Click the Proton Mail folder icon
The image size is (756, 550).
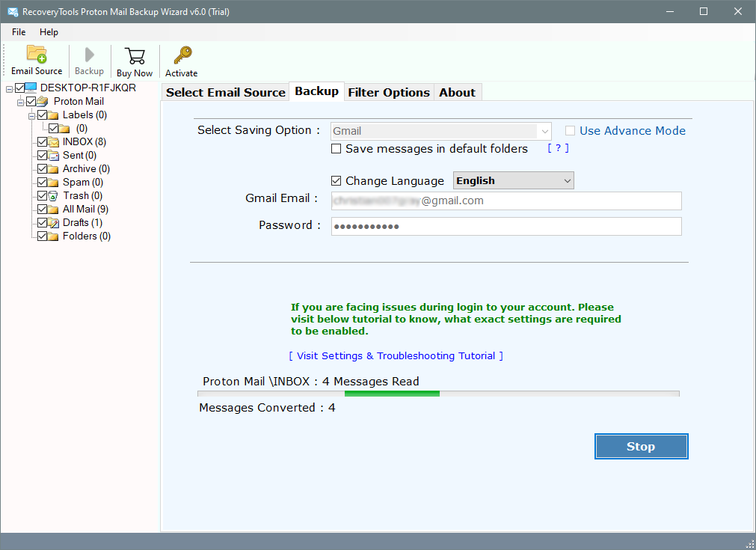(43, 101)
